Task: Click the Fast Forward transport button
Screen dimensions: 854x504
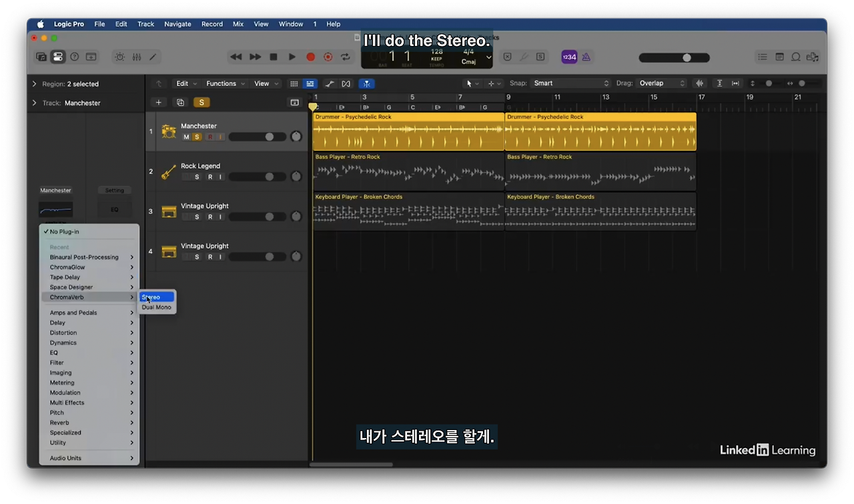Action: click(255, 57)
